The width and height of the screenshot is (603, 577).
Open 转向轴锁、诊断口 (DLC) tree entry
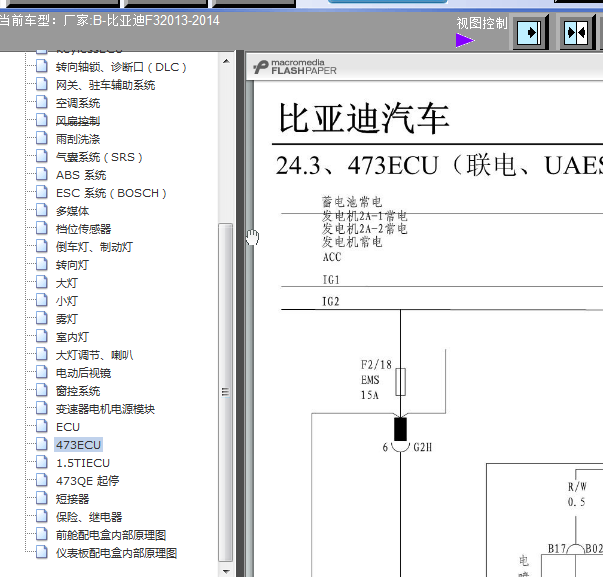[x=121, y=67]
